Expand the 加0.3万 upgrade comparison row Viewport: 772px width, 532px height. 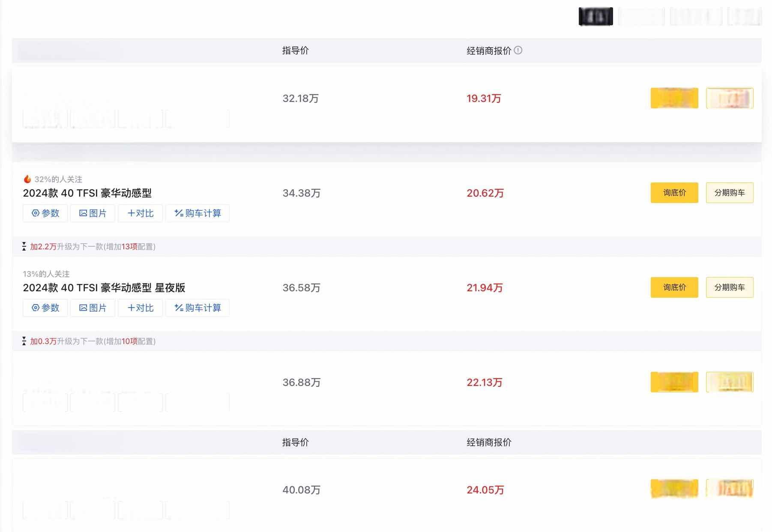point(93,341)
